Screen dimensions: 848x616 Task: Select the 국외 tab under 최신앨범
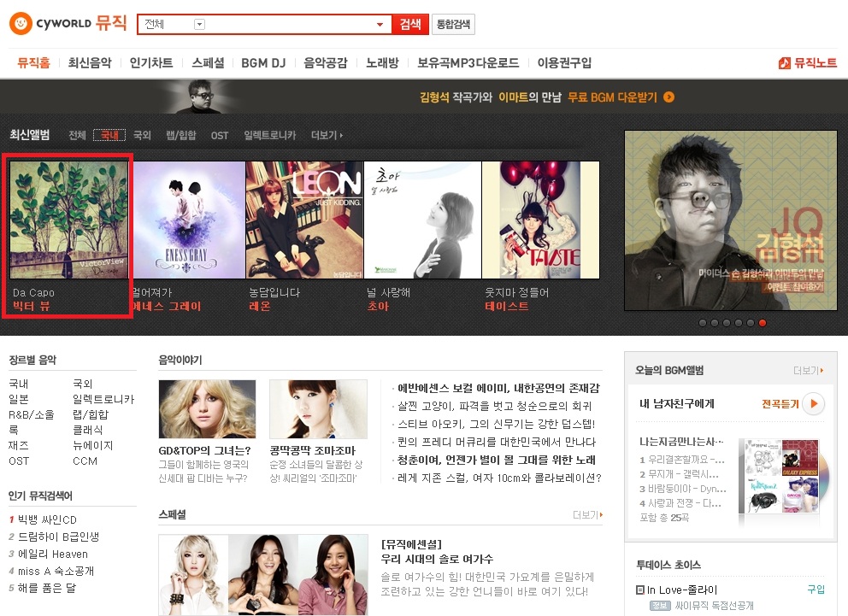142,135
